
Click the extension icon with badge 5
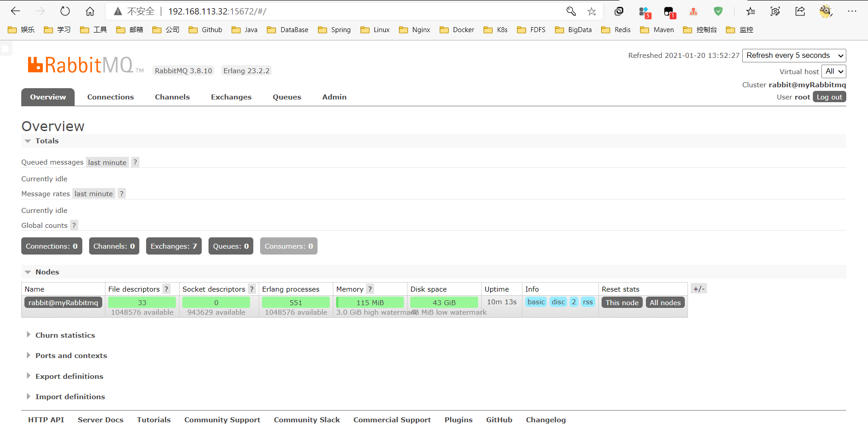[645, 12]
